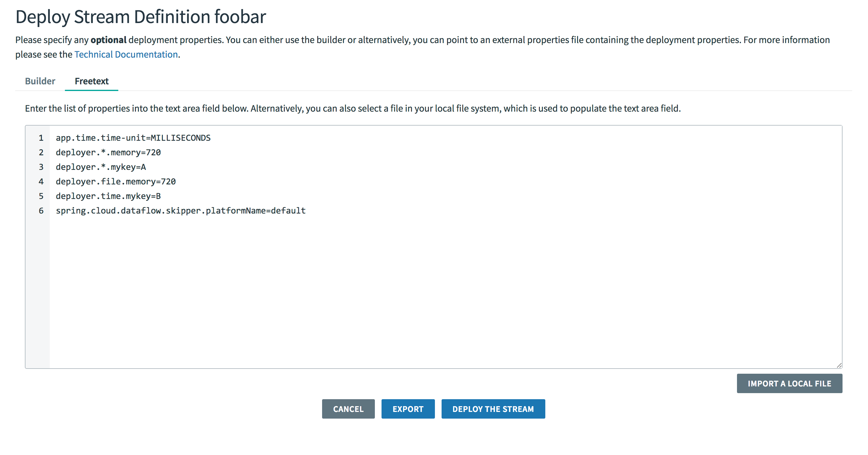
Task: Click the page heading Deploy Stream Definition foobar
Action: tap(140, 16)
